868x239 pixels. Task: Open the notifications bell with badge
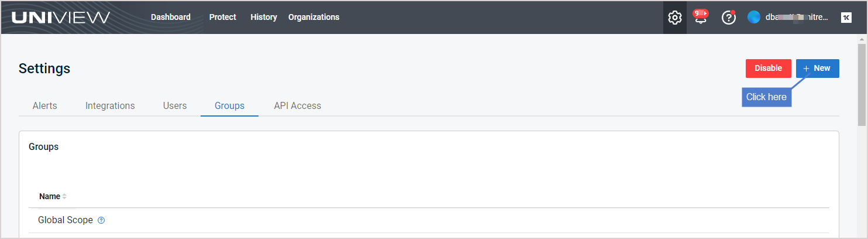pos(700,16)
